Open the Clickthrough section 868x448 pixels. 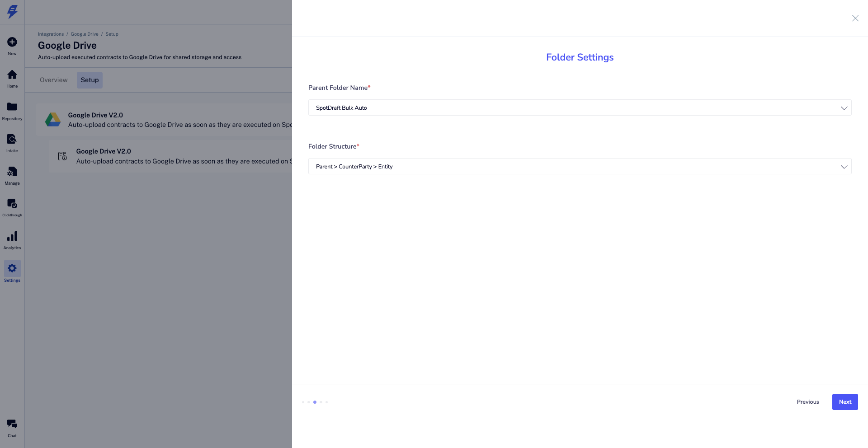(x=12, y=204)
